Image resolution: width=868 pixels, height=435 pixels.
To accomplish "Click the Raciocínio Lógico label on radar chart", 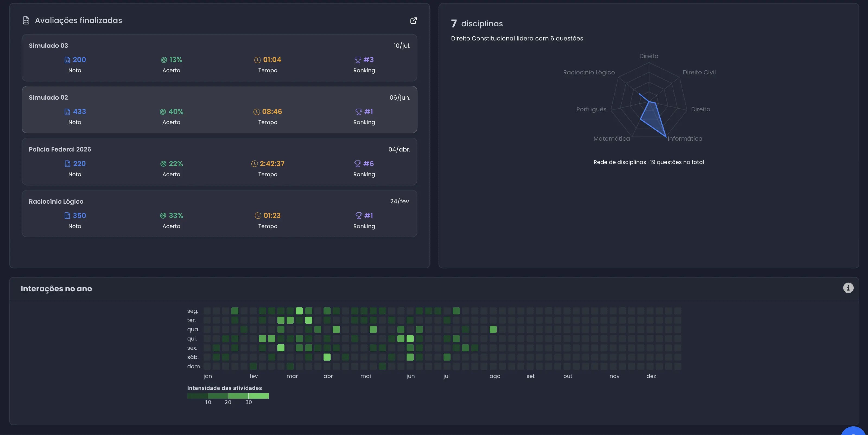I will click(x=589, y=72).
